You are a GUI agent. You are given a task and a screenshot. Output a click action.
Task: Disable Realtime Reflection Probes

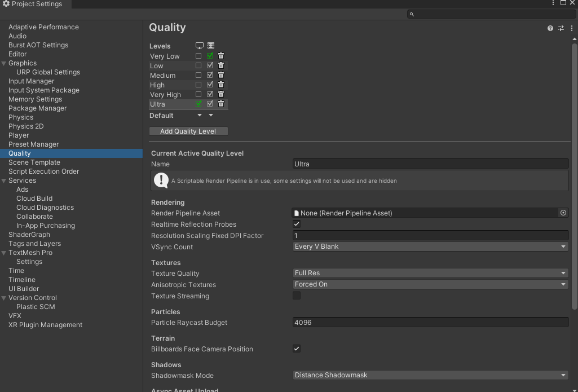point(296,224)
